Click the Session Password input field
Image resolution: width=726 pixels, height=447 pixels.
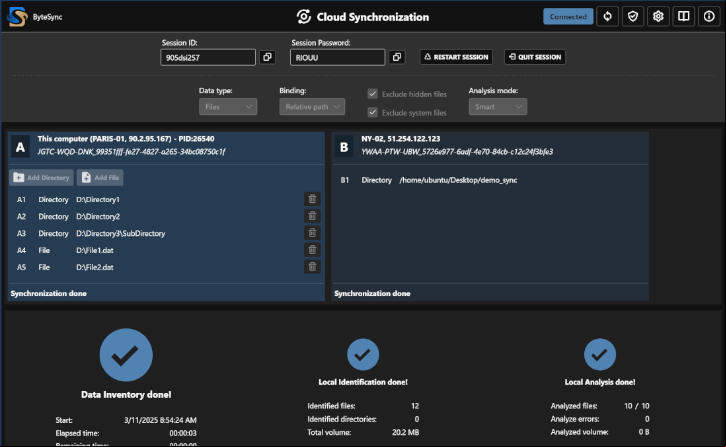[338, 57]
